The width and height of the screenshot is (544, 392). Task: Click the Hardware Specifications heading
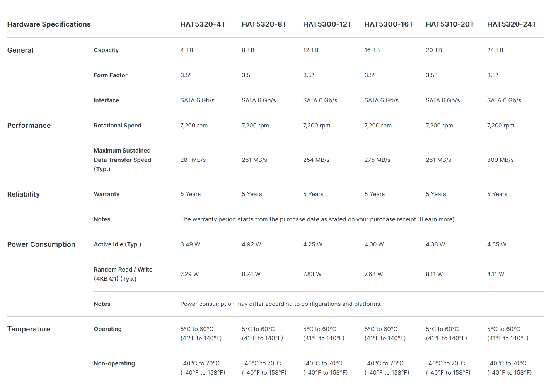(x=49, y=24)
